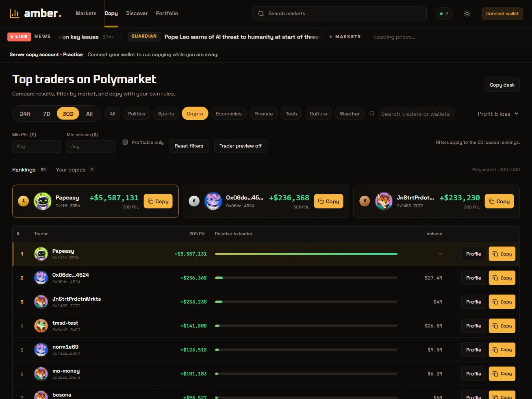Click Papeasy avatar in table row 1
532x399 pixels.
point(41,254)
